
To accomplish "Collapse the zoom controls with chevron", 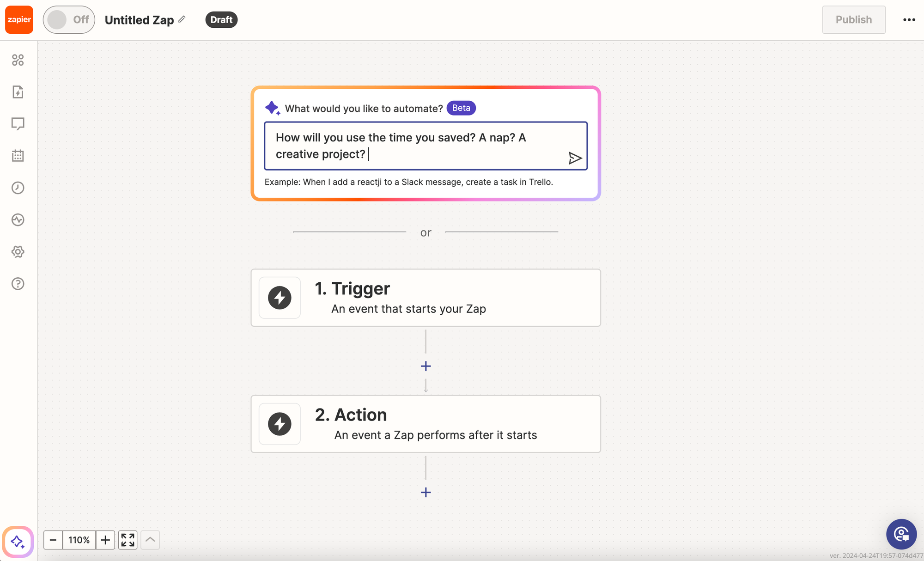I will pyautogui.click(x=150, y=540).
